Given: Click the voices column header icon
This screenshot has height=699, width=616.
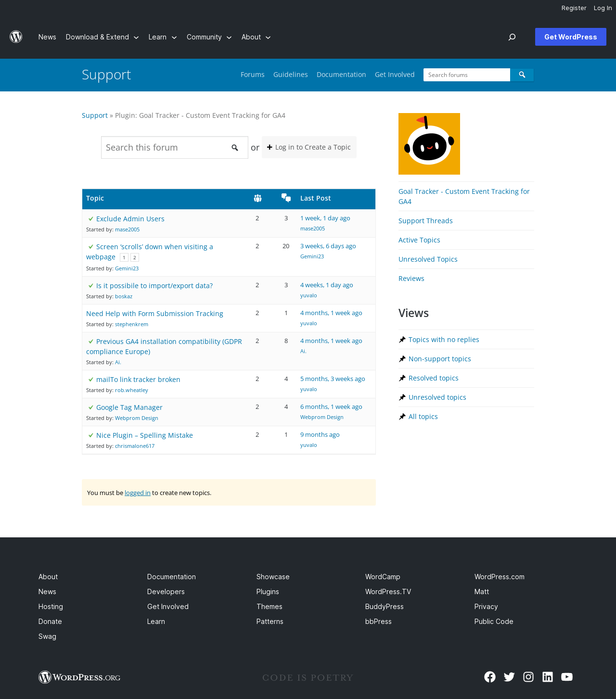Looking at the screenshot, I should click(x=257, y=198).
